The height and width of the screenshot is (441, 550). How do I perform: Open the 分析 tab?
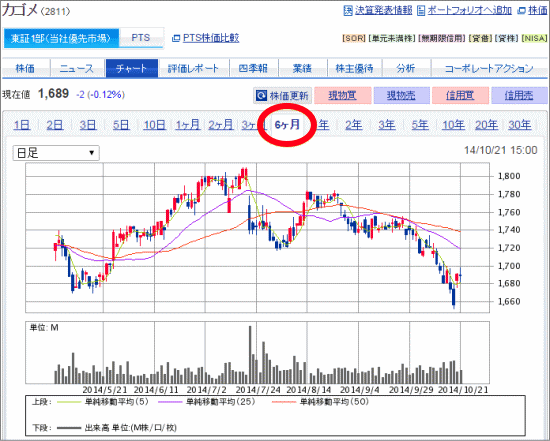(x=406, y=68)
